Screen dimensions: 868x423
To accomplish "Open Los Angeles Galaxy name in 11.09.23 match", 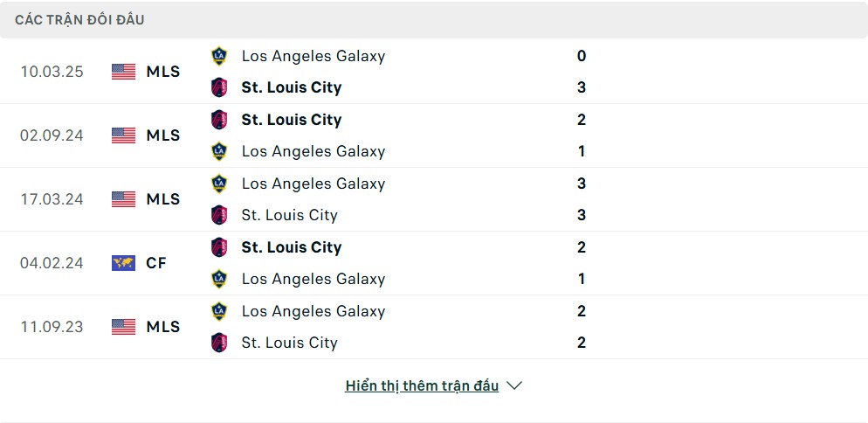I will point(313,311).
